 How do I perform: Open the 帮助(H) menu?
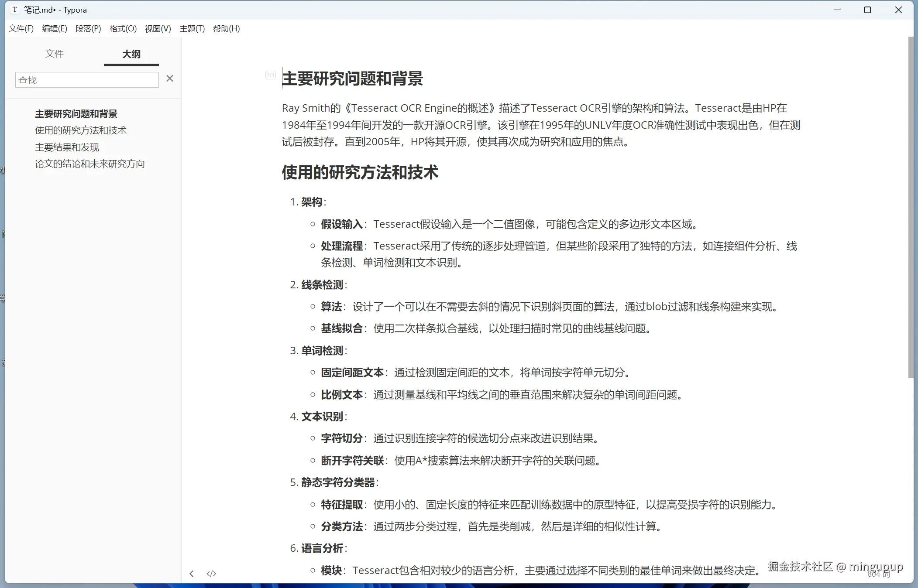(226, 28)
